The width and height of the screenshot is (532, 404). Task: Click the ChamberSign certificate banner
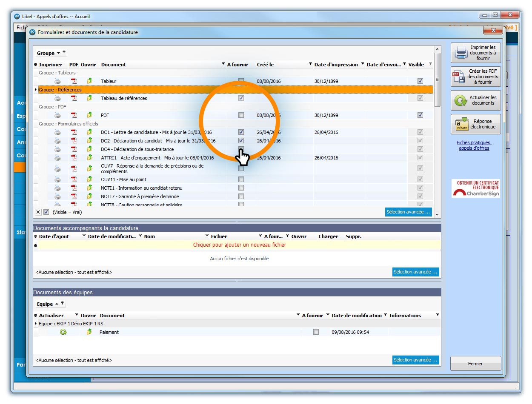(x=476, y=188)
